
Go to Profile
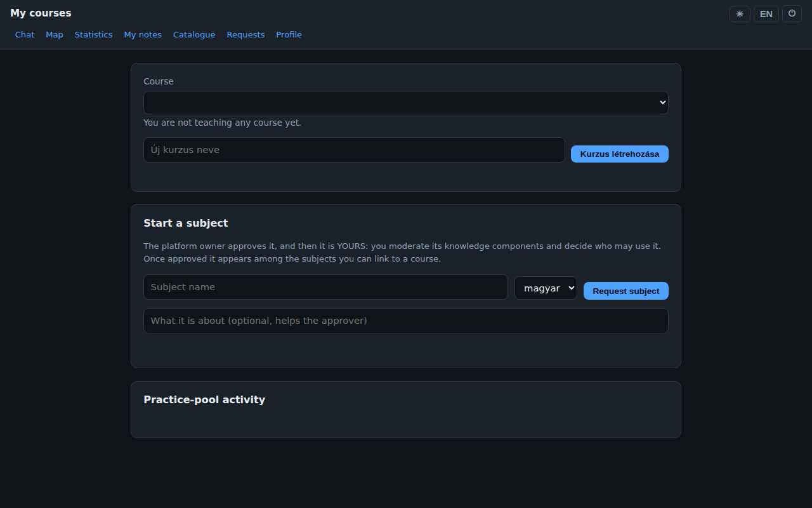[289, 35]
